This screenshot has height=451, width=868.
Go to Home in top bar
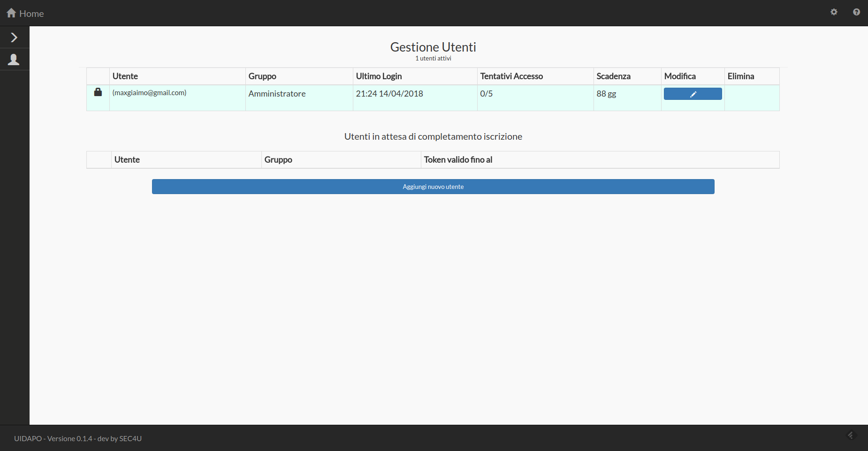pyautogui.click(x=25, y=13)
